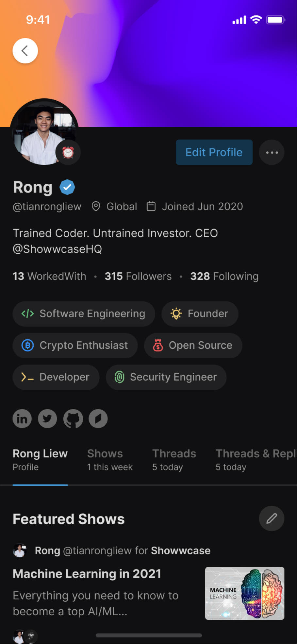Switch to the Shows tab
The image size is (297, 644).
(110, 460)
